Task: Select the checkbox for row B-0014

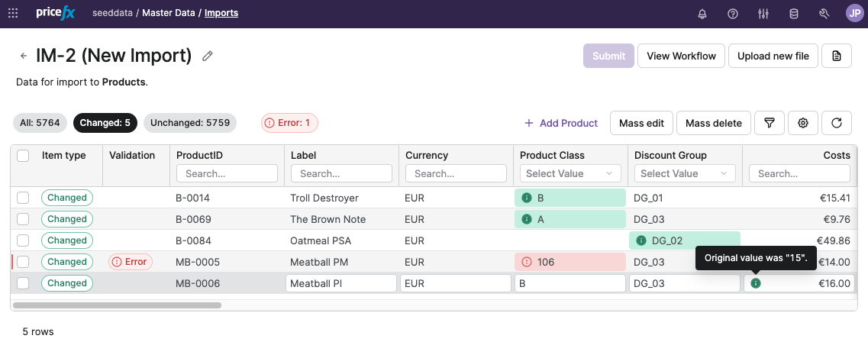Action: click(x=23, y=198)
